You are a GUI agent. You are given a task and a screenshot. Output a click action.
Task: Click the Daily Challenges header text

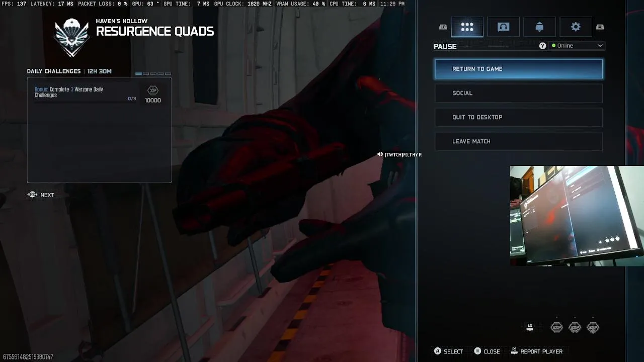54,71
